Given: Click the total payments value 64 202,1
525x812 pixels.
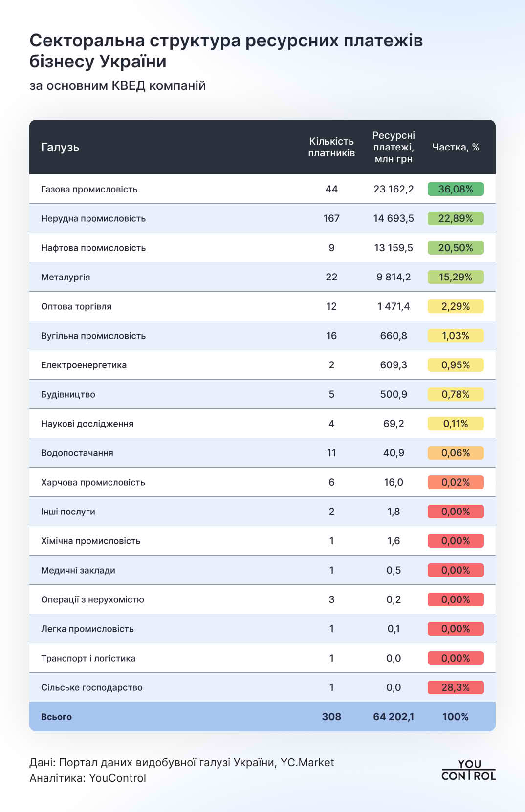Looking at the screenshot, I should [x=394, y=717].
